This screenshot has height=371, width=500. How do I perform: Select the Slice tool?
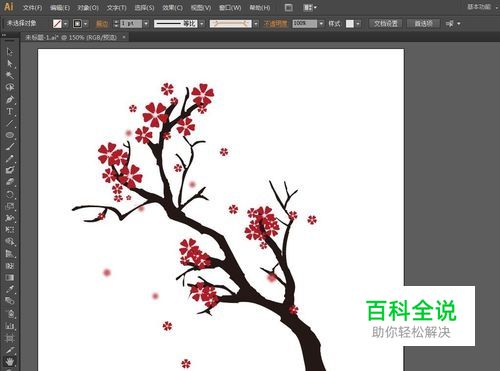coord(9,350)
